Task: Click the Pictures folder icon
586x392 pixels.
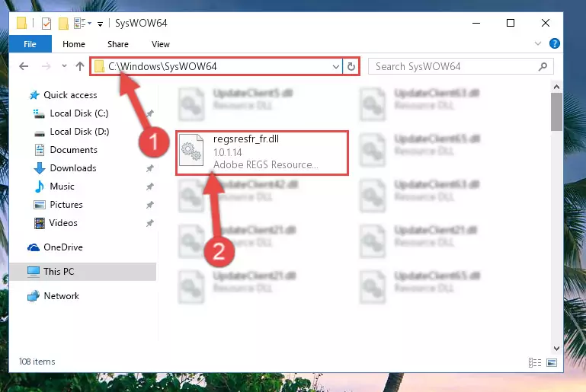Action: (x=39, y=205)
